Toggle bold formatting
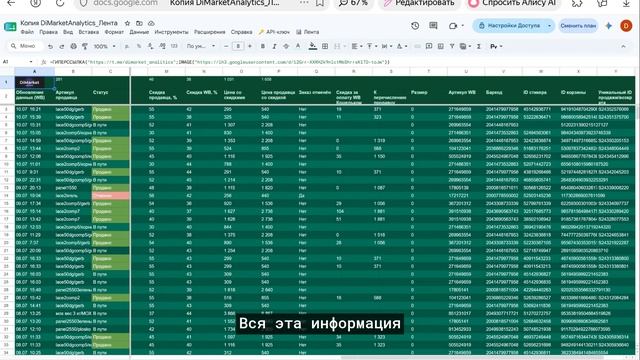 point(262,47)
